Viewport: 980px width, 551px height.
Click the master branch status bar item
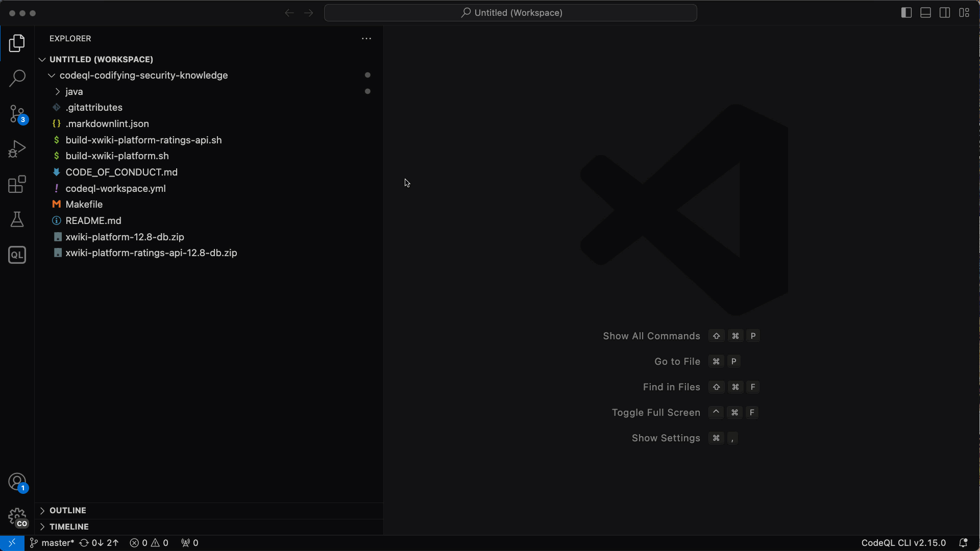[52, 543]
